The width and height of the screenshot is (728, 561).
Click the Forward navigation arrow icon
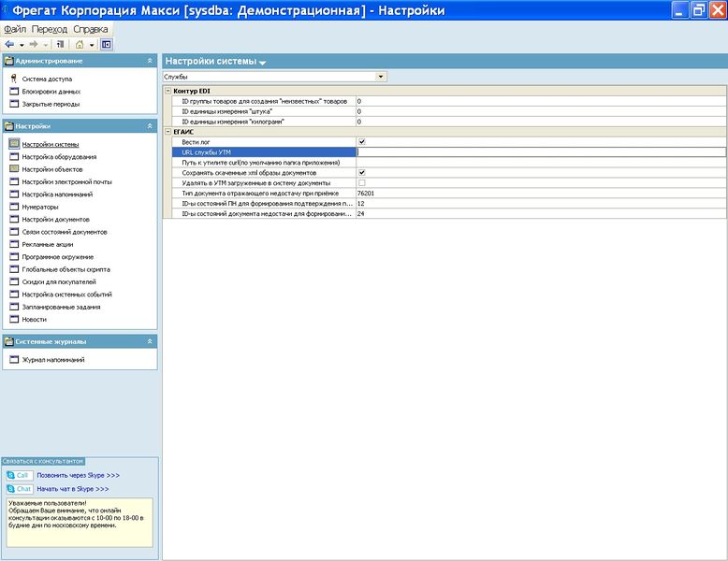tap(34, 45)
